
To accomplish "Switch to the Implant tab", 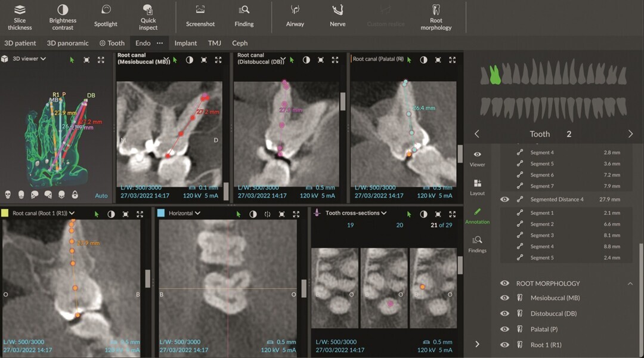I will click(185, 43).
